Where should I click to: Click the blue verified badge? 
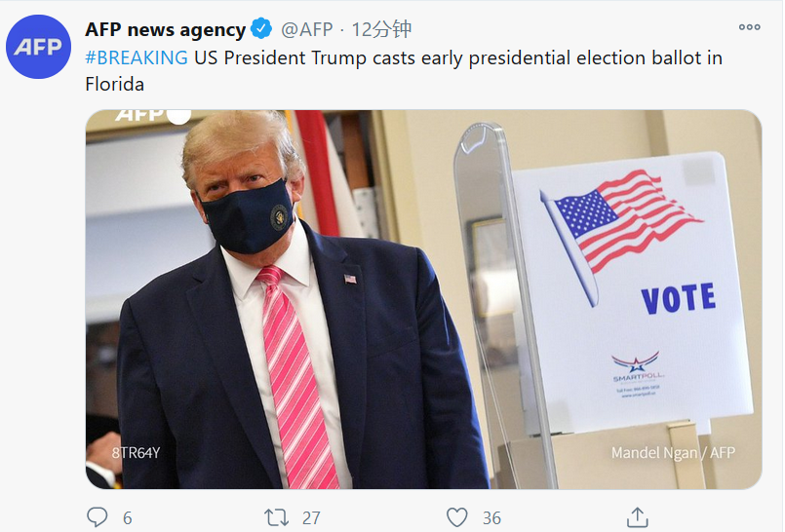coord(262,28)
